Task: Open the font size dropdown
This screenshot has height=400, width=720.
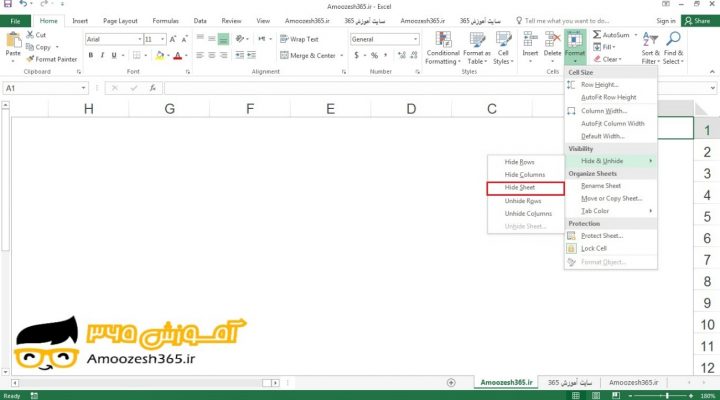Action: pos(163,39)
